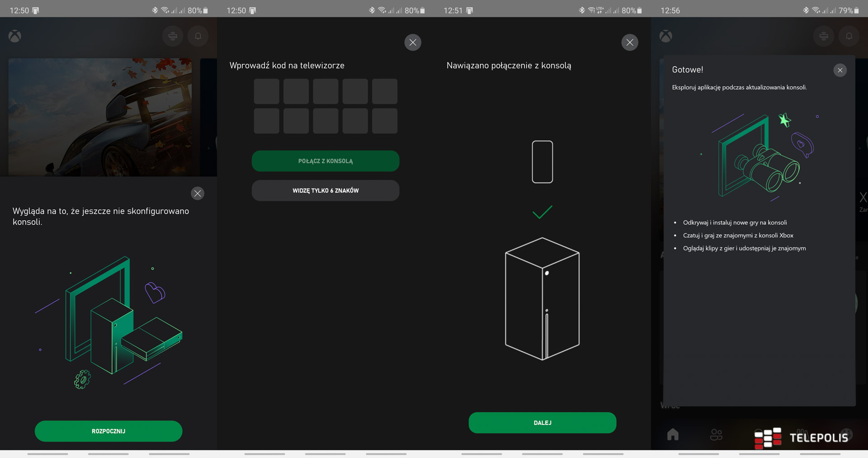This screenshot has height=458, width=868.
Task: Switch to the Friends tab in the bottom navigation
Action: (x=716, y=434)
